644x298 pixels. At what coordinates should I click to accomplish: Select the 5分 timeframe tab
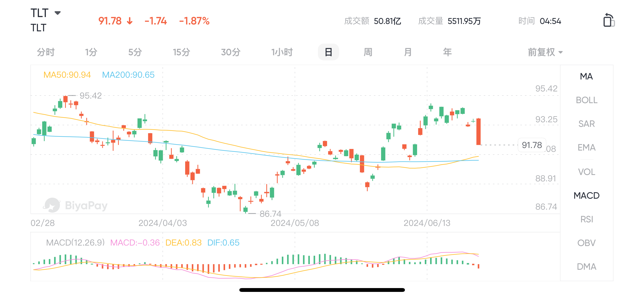(135, 52)
